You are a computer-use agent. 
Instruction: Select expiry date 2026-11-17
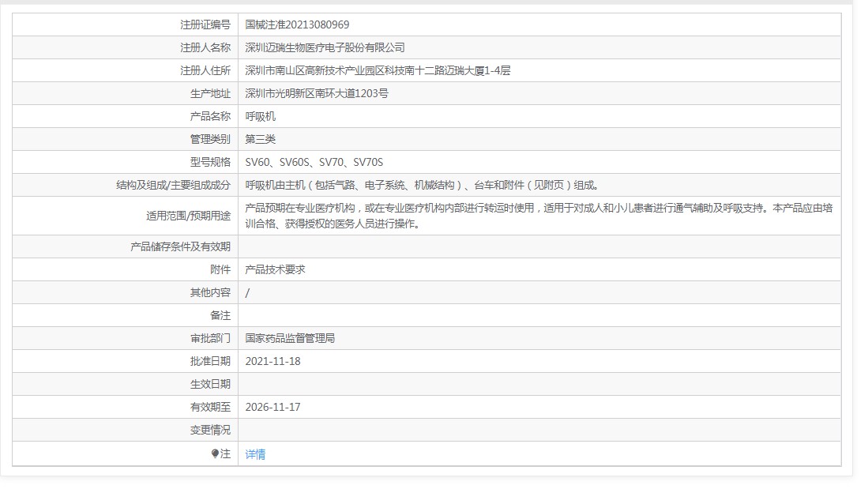[x=273, y=407]
